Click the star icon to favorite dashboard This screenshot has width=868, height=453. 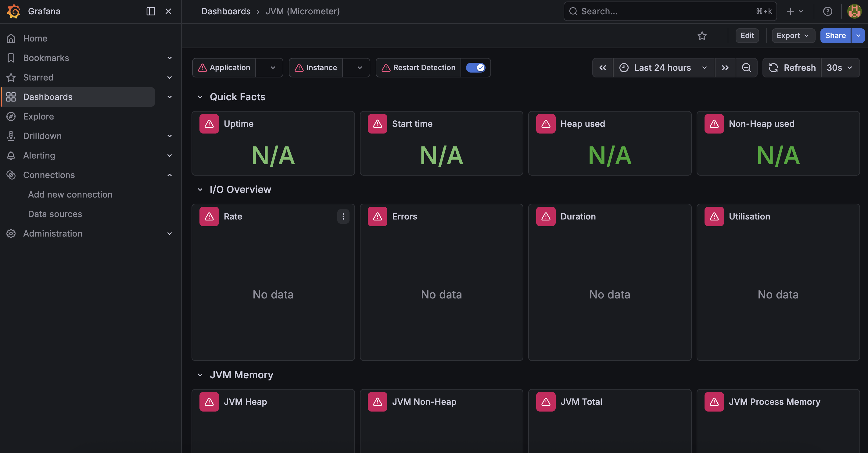pyautogui.click(x=702, y=36)
